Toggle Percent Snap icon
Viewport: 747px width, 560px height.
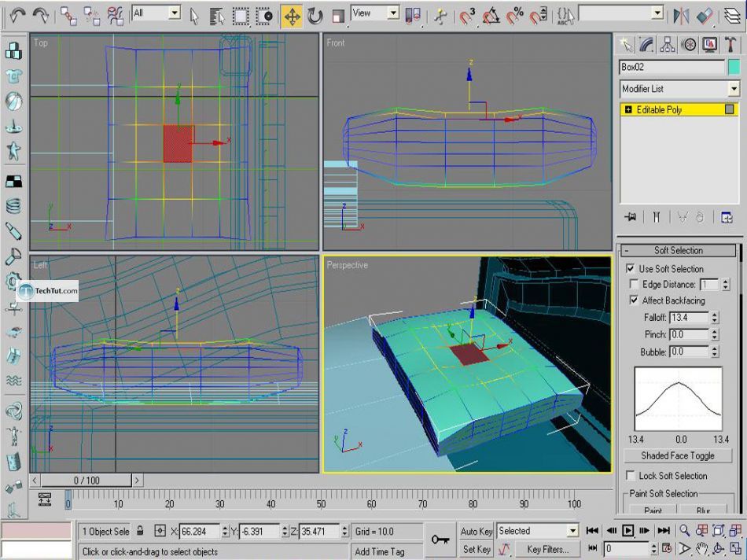click(x=514, y=17)
